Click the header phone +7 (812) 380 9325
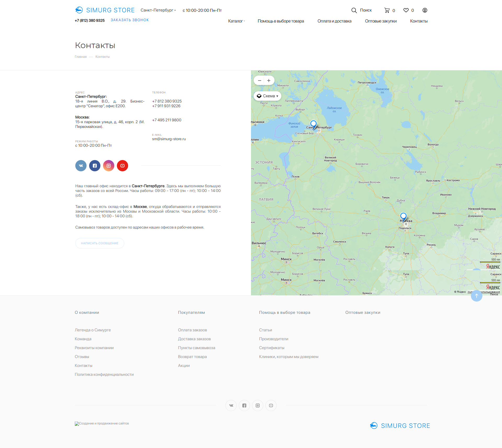Image resolution: width=502 pixels, height=448 pixels. [x=90, y=20]
